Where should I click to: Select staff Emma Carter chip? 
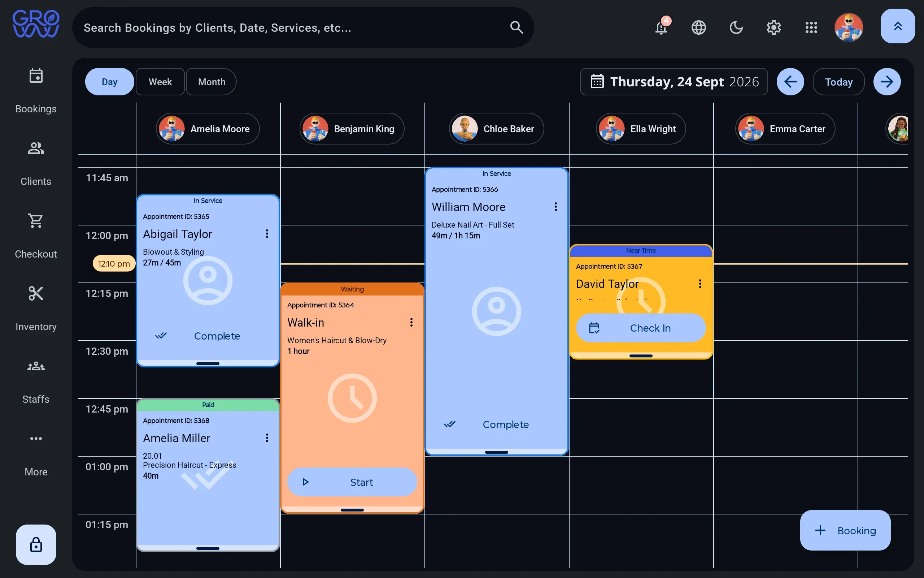point(785,129)
